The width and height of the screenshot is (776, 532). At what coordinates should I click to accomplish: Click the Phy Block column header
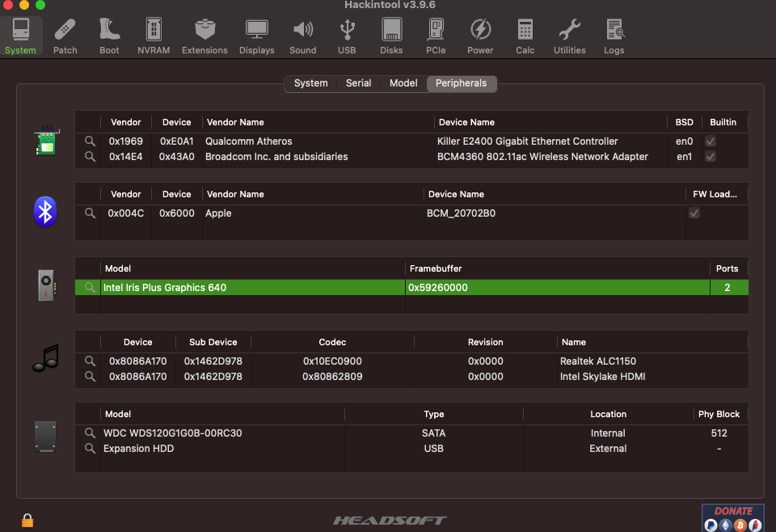click(719, 414)
